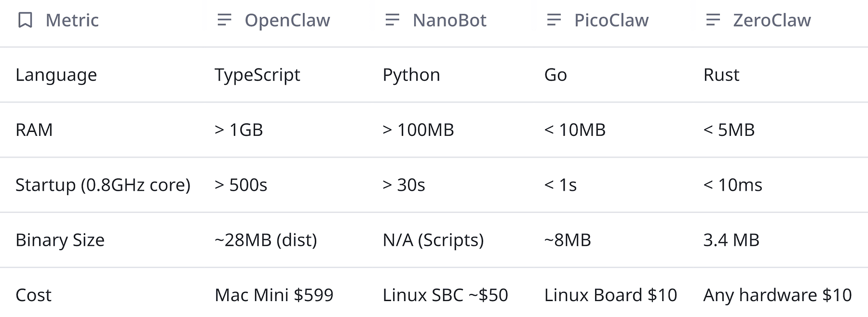
Task: Select the NanoBot column header label
Action: [449, 20]
